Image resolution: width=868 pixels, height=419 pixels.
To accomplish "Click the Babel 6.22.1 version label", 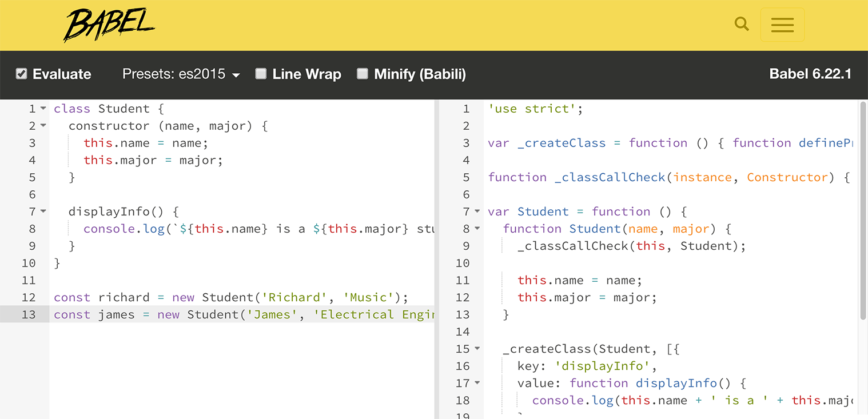I will click(x=811, y=74).
